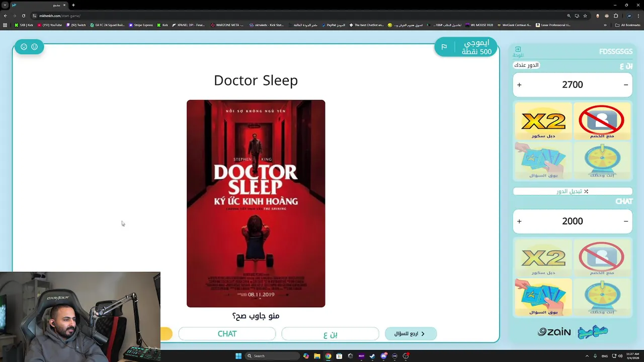644x362 pixels.
Task: Increase the 2700 score with plus
Action: 519,85
